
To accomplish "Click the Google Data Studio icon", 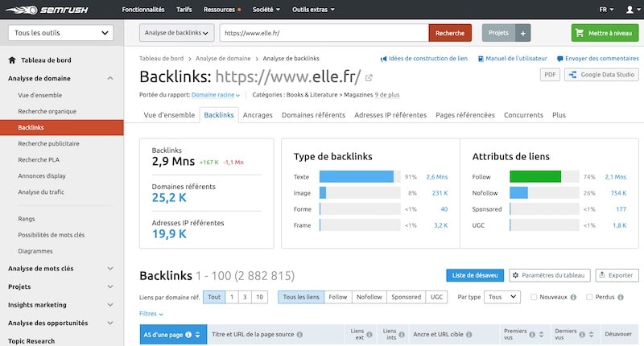I will [572, 75].
